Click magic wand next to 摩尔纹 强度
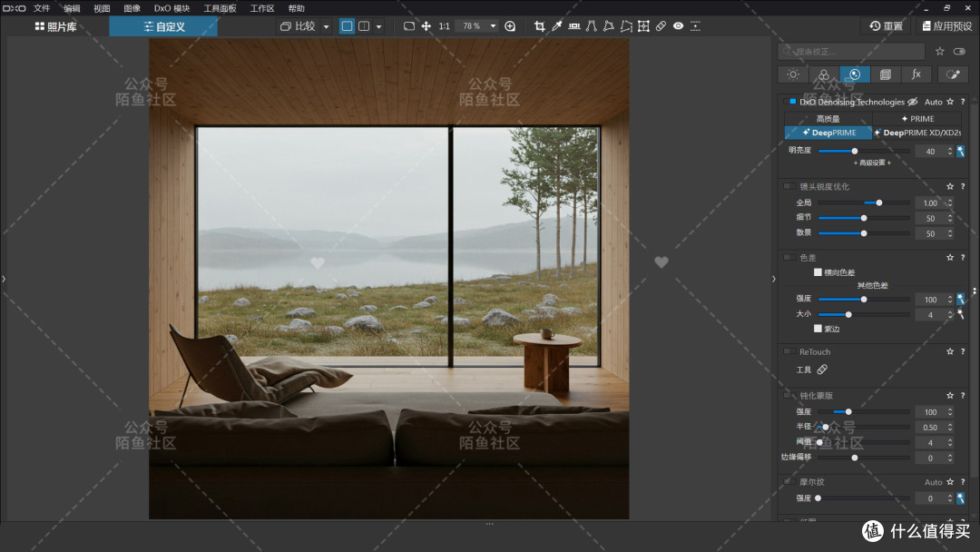This screenshot has height=552, width=980. [x=961, y=498]
